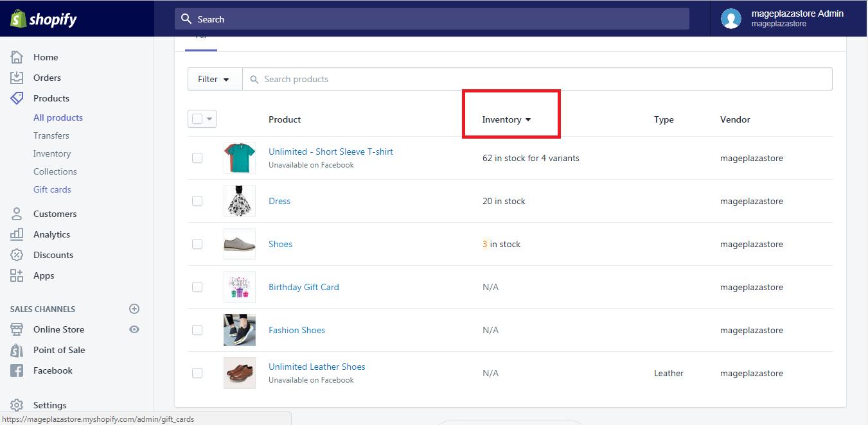The height and width of the screenshot is (425, 868).
Task: Click the Discounts badge icon
Action: (17, 255)
